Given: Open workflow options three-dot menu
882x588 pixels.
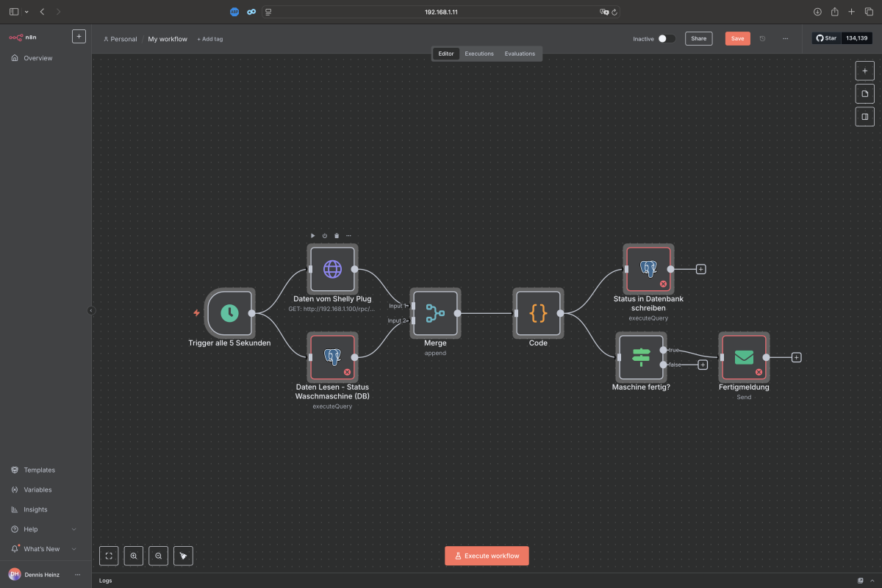Looking at the screenshot, I should (785, 39).
